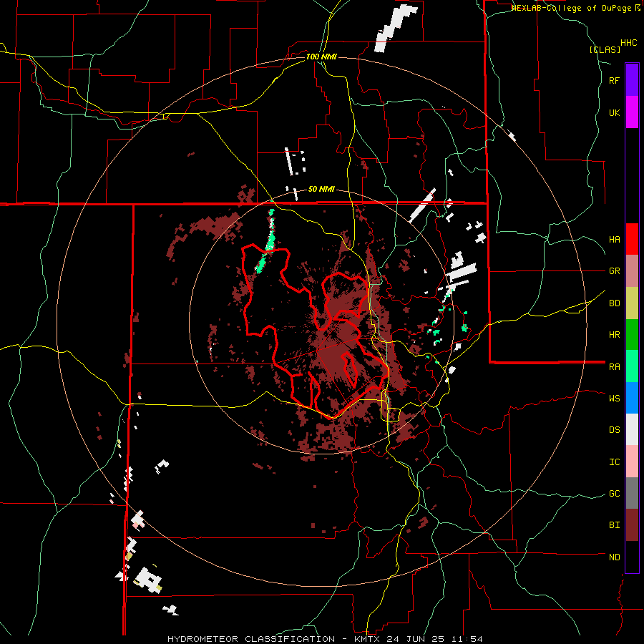Click the "NEXLAB-College of DuPage" credit text
This screenshot has height=644, width=644.
point(572,8)
